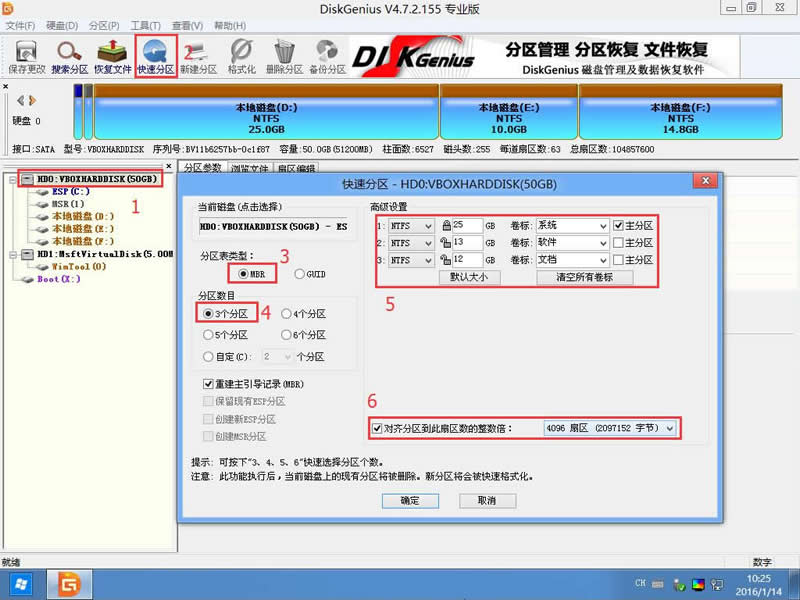Launch the browser from the Windows taskbar
This screenshot has height=600, width=800.
point(67,584)
